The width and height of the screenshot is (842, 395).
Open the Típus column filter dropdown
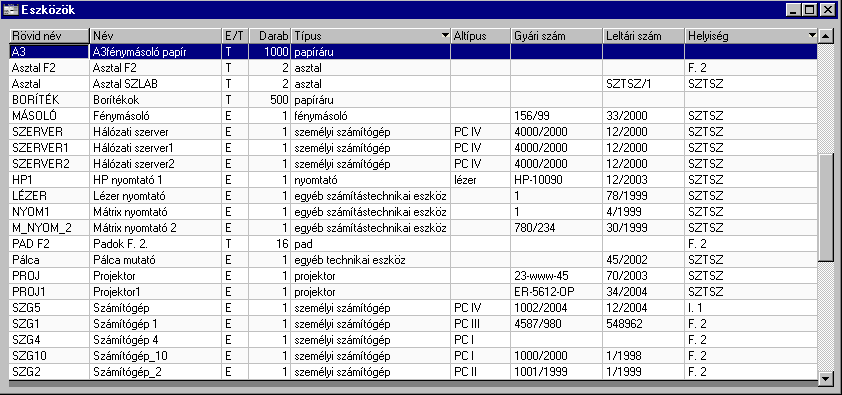(x=445, y=36)
